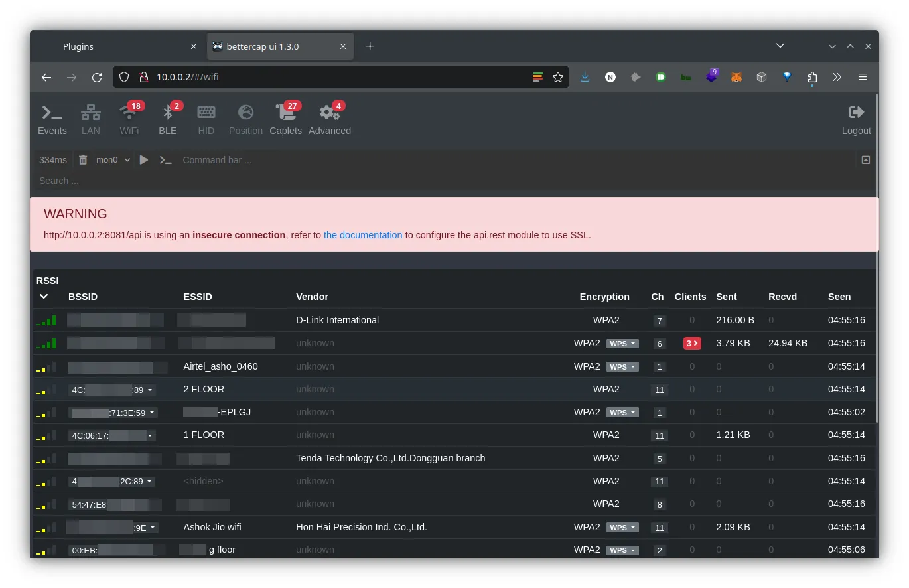Click the command prompt icon
Screen dimensions: 909x588
165,160
